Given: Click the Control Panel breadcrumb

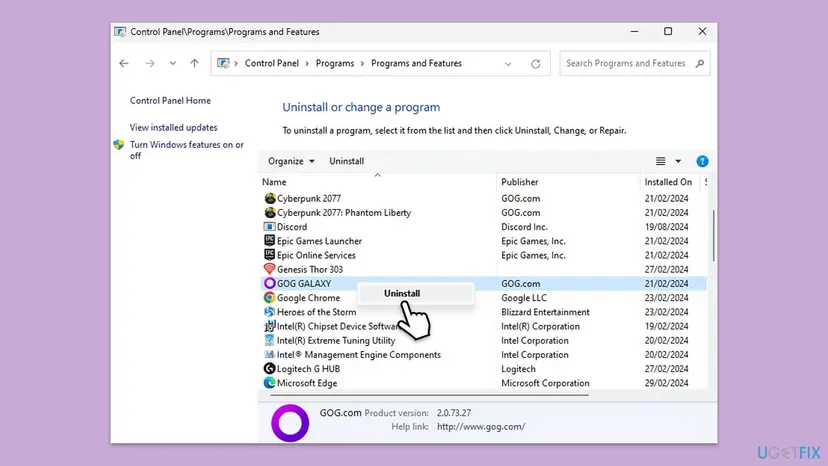Looking at the screenshot, I should coord(271,63).
